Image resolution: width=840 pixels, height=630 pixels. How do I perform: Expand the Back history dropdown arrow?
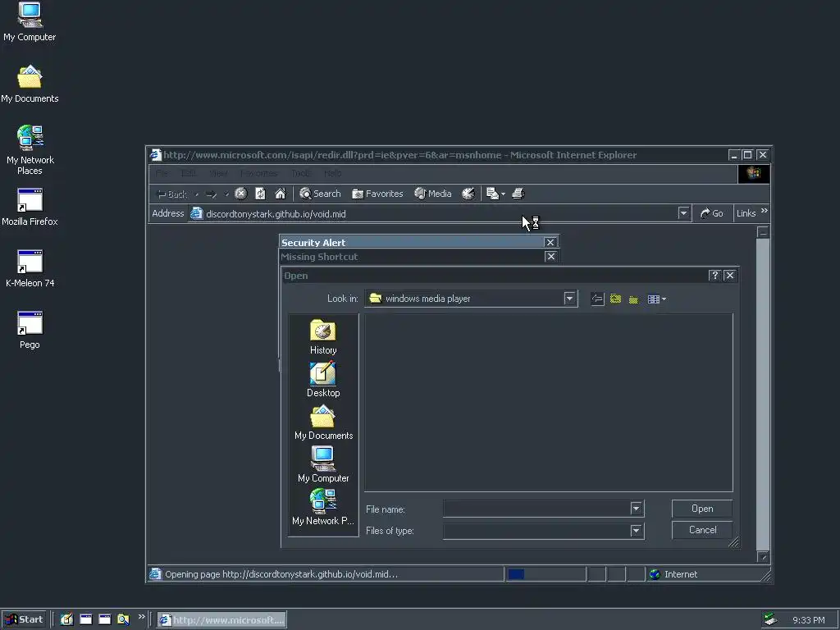coord(197,194)
